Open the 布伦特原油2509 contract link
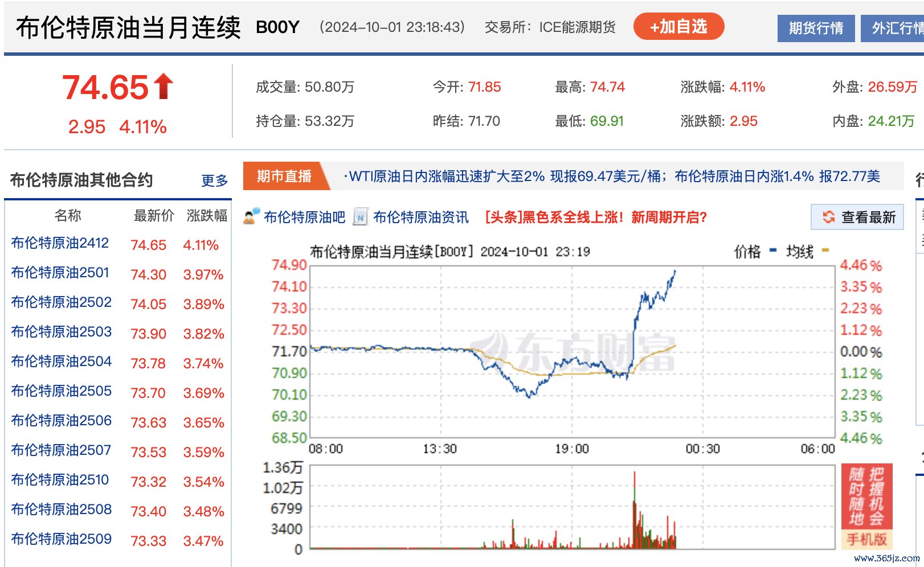 61,539
